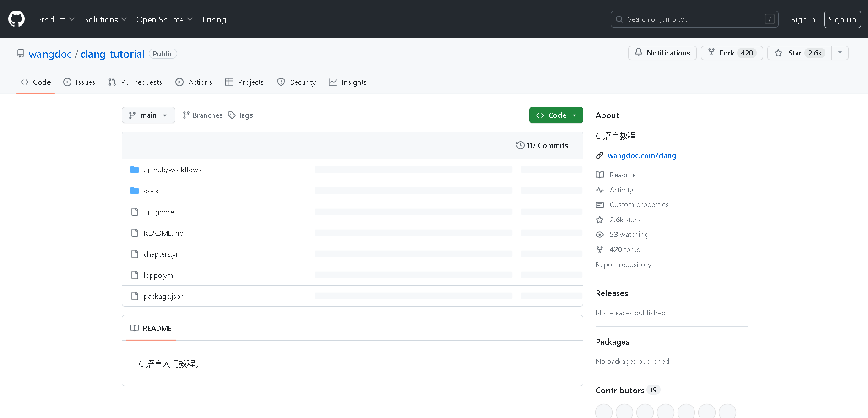This screenshot has width=868, height=418.
Task: Go to the Insights tab
Action: (348, 82)
